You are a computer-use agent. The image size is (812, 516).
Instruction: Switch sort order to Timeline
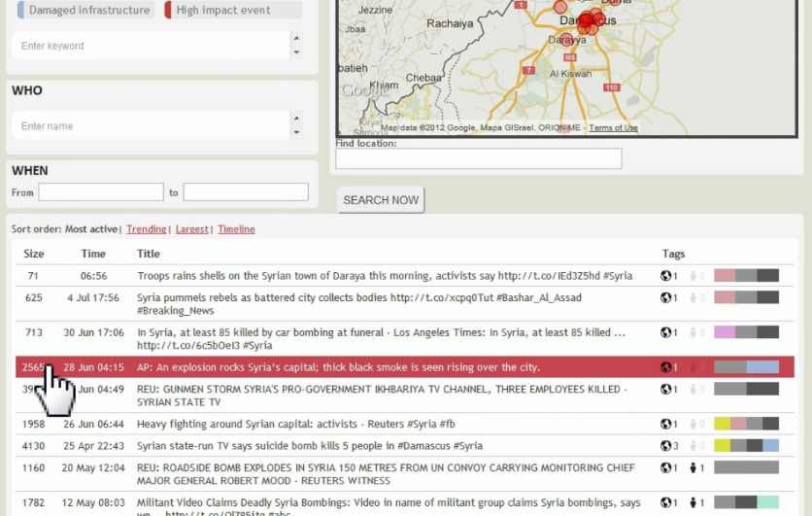[x=236, y=229]
